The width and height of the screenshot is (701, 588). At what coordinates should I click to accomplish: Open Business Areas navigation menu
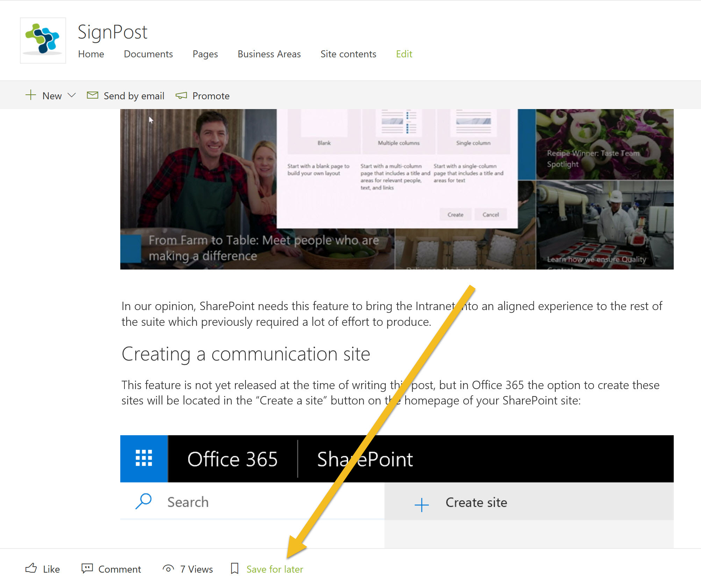[x=269, y=54]
